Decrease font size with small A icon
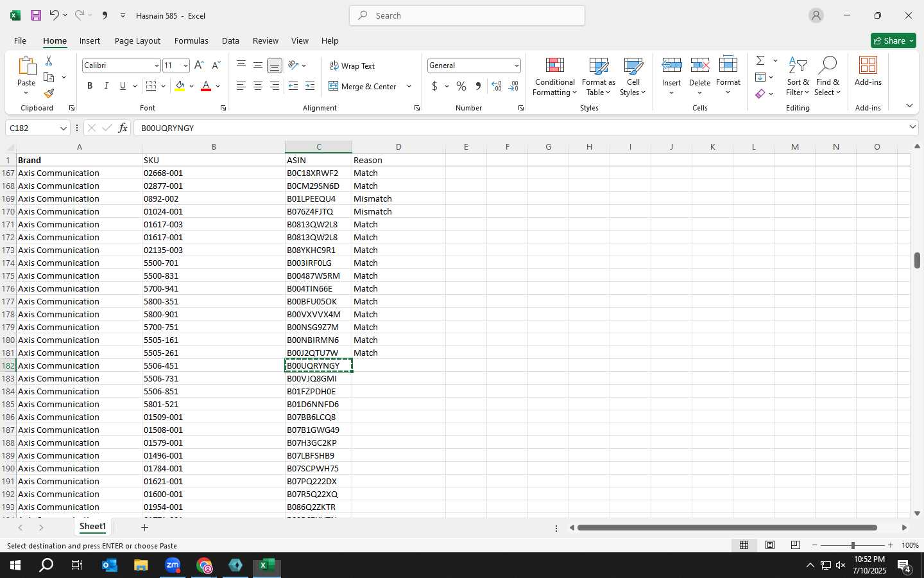The image size is (924, 578). 216,66
